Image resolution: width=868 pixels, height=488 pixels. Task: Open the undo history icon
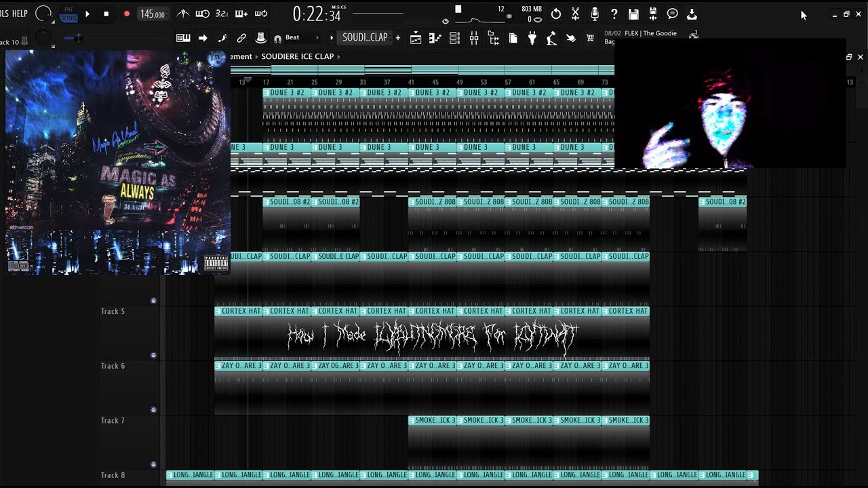556,14
